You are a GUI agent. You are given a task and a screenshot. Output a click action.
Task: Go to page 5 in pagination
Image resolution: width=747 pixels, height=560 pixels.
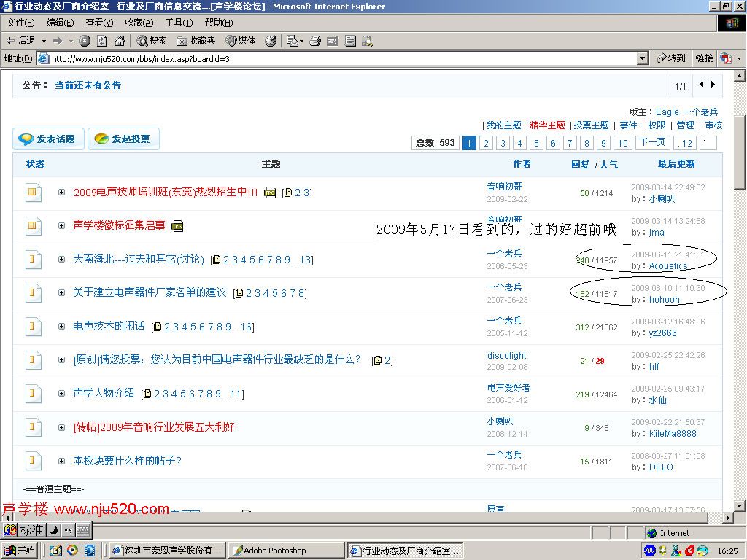click(536, 143)
